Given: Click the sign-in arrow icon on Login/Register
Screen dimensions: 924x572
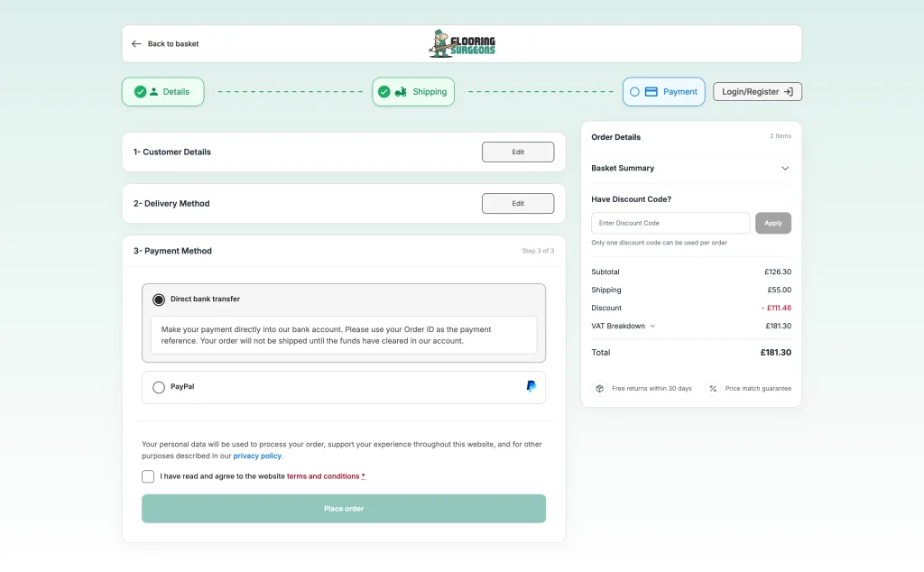Looking at the screenshot, I should pyautogui.click(x=789, y=92).
